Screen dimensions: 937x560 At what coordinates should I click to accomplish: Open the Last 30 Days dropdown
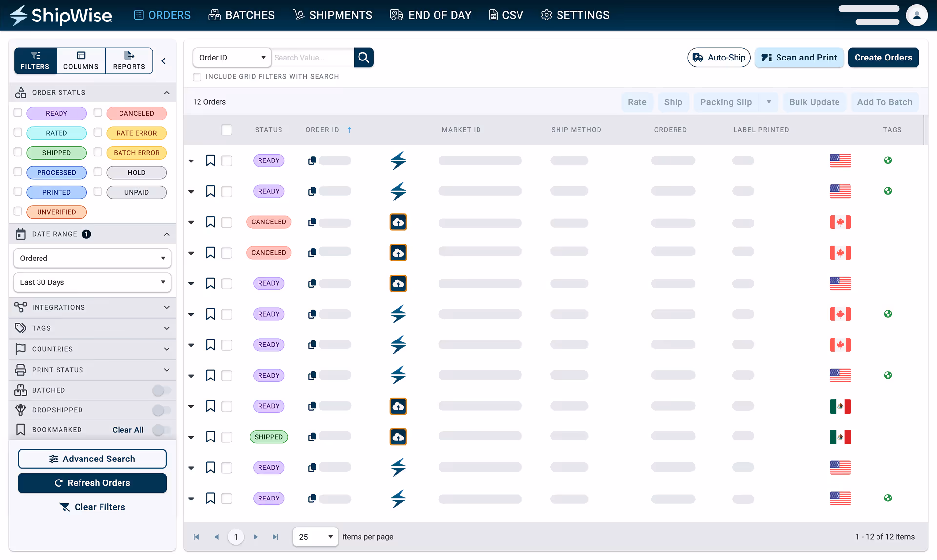point(92,282)
